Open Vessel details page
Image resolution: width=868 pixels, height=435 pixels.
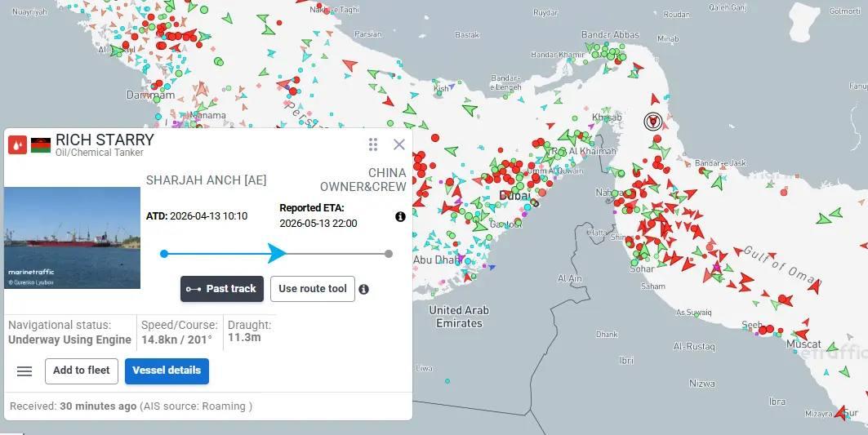click(x=167, y=371)
